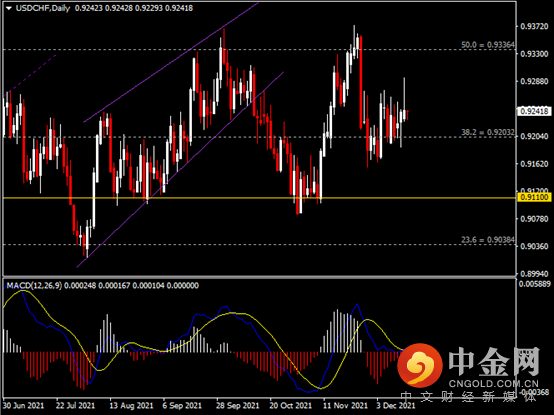This screenshot has height=415, width=554.
Task: Select the yellow 0.91100 horizontal line
Action: point(259,198)
